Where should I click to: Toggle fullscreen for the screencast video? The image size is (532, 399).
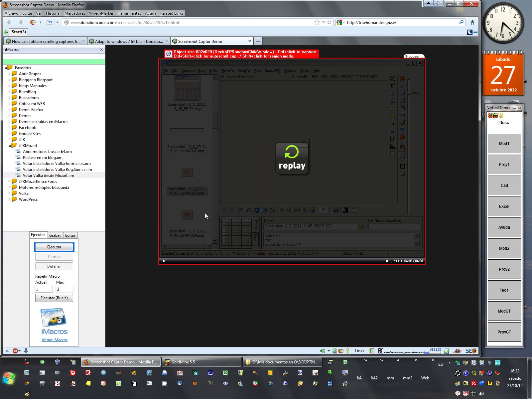(x=400, y=261)
